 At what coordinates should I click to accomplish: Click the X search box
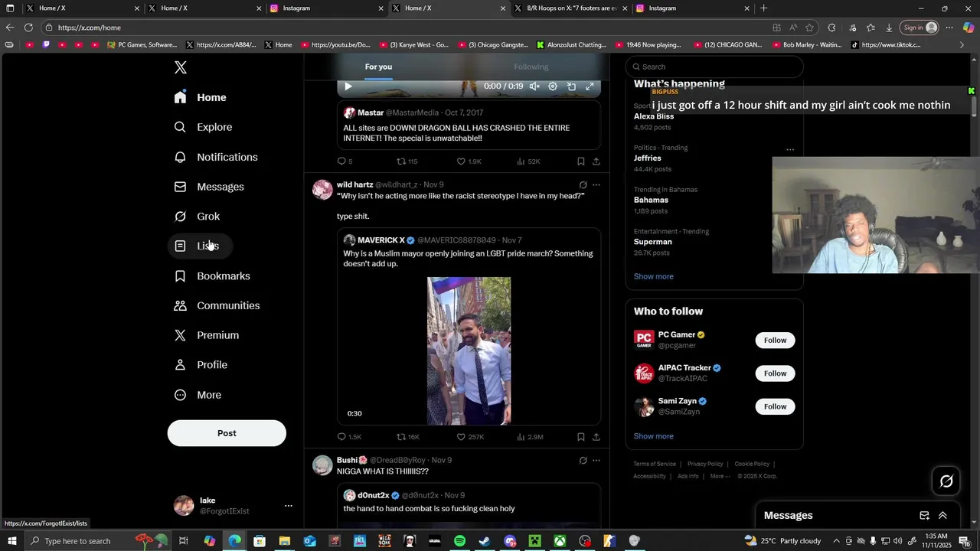click(x=714, y=67)
